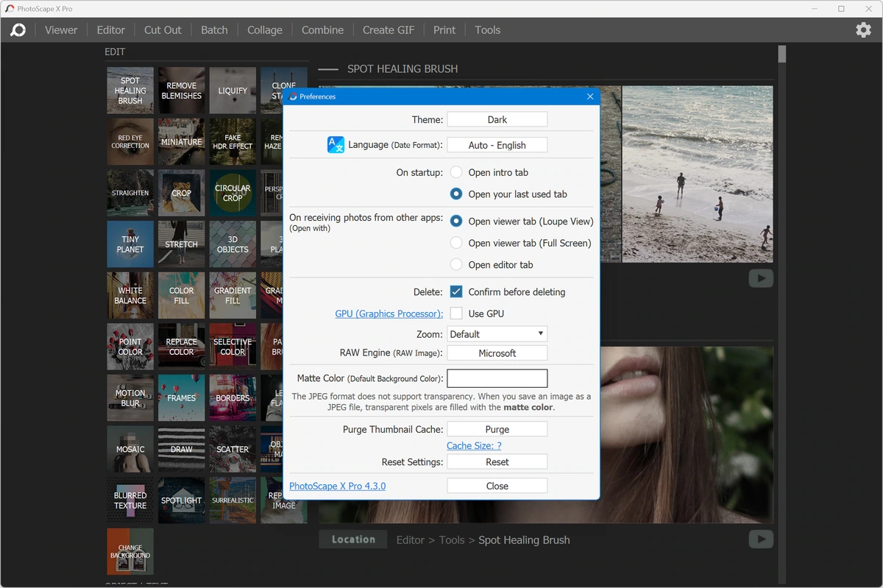Open the Cut Out tab

(163, 30)
